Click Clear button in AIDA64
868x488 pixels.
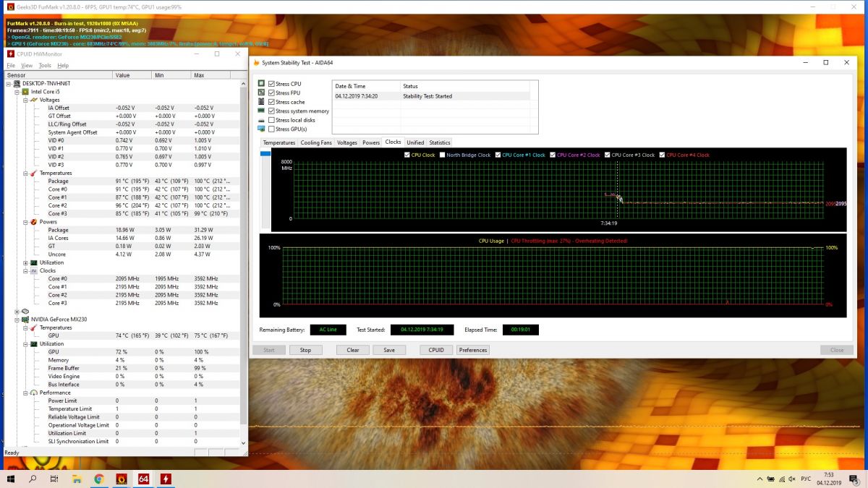[x=353, y=350]
